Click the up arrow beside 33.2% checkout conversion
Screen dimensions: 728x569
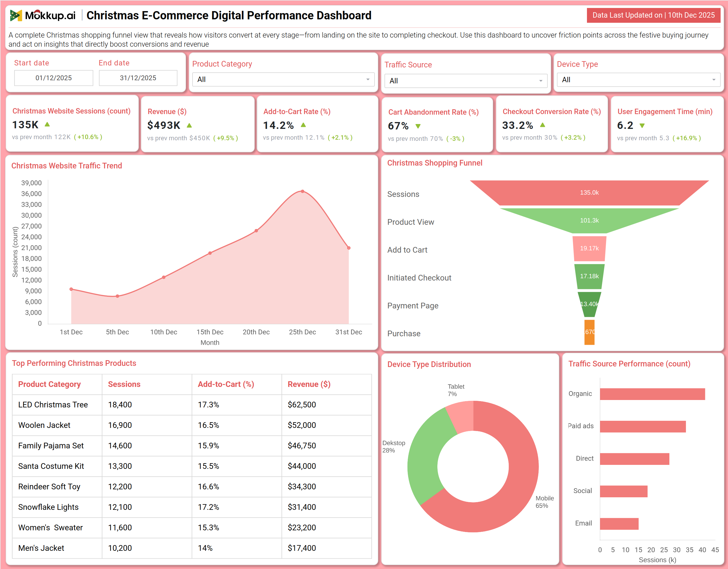point(543,125)
